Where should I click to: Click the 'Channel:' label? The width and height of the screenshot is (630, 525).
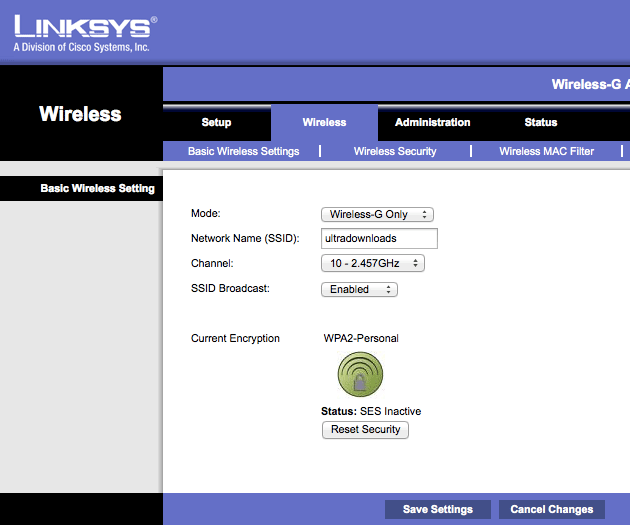212,263
